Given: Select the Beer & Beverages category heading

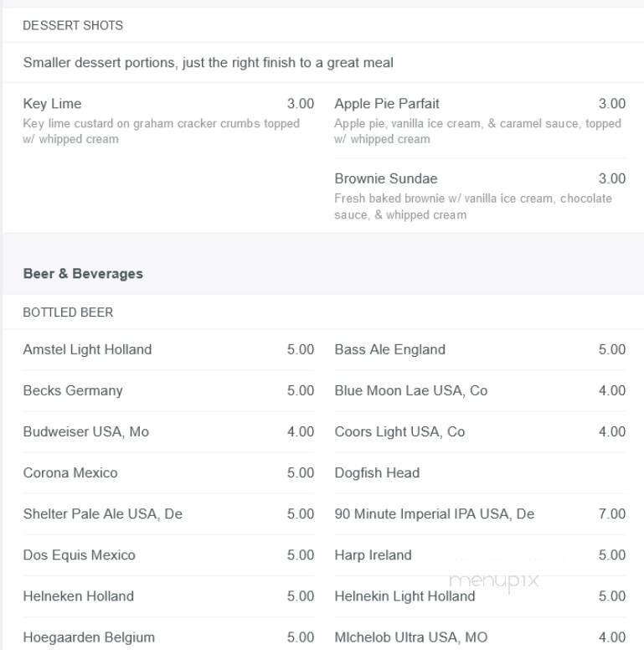Looking at the screenshot, I should [x=83, y=273].
